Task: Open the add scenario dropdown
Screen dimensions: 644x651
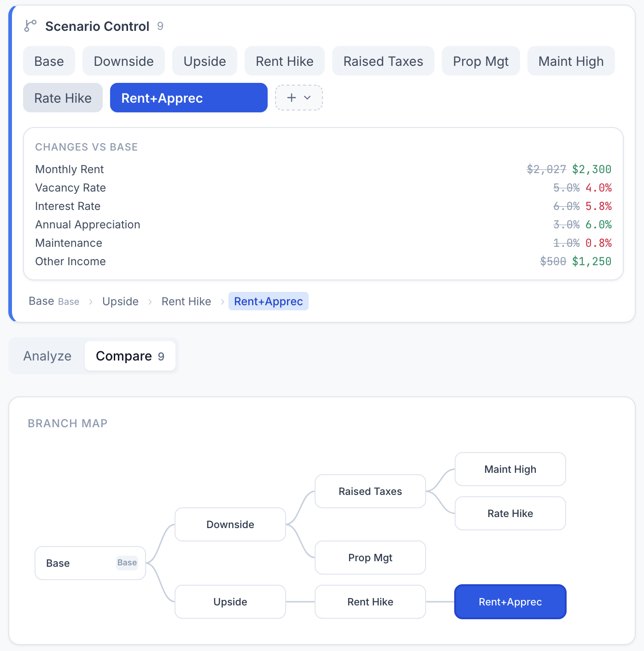Action: pos(299,98)
